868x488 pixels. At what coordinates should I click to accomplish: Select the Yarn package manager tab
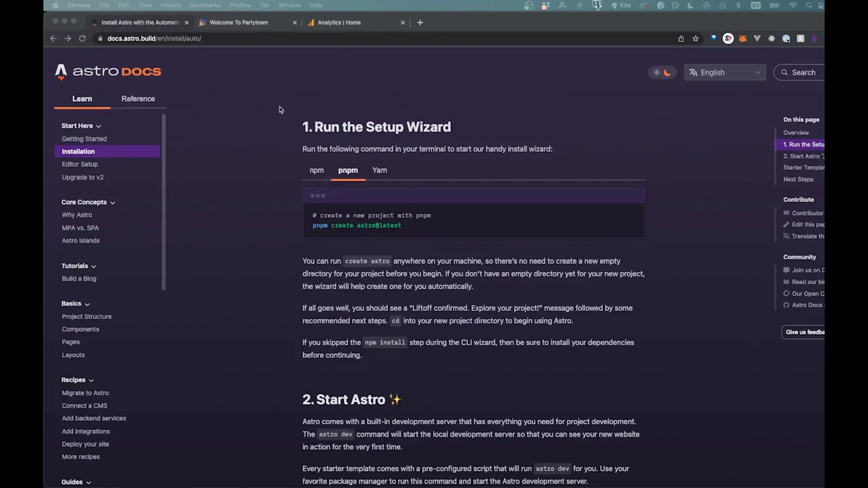pyautogui.click(x=380, y=171)
